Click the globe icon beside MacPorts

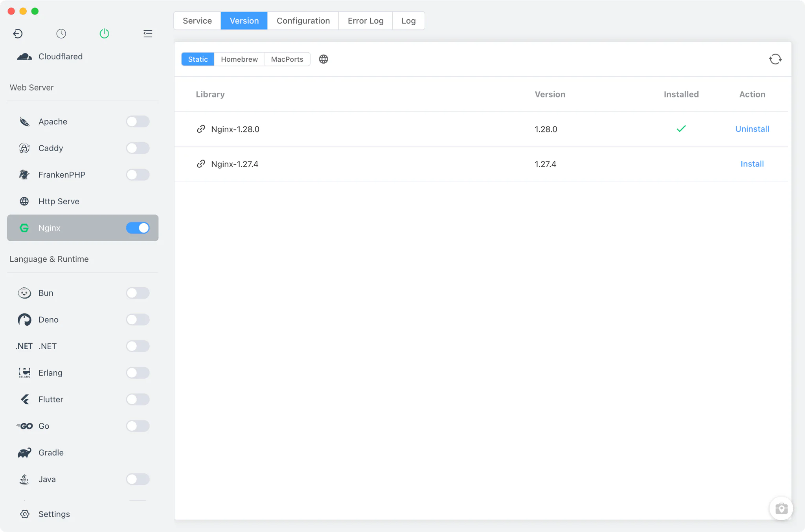point(323,59)
